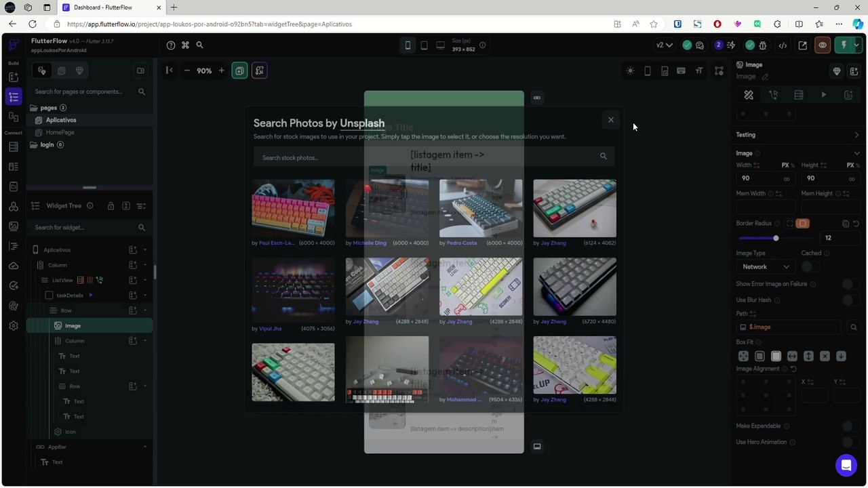This screenshot has height=488, width=868.
Task: Expand the AppBar node dropdown arrow
Action: pos(144,447)
